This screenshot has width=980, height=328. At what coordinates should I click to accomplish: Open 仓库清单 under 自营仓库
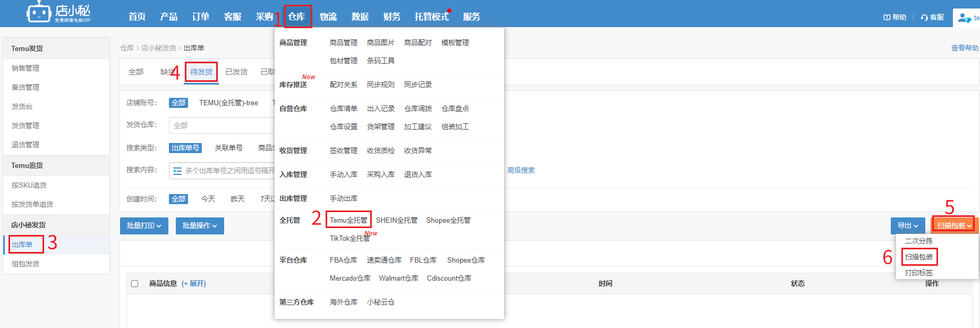344,108
